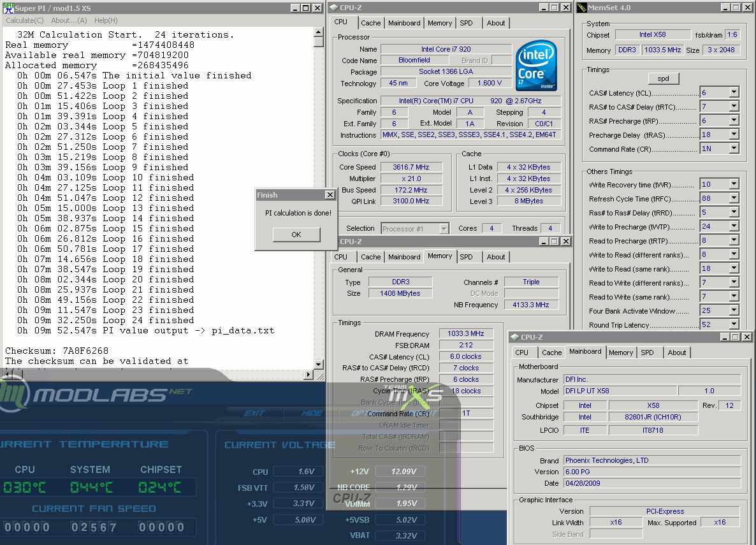Viewport: 756px width, 545px height.
Task: Open the Memory tab in the CPU-Z Motherboard window
Action: coord(621,352)
